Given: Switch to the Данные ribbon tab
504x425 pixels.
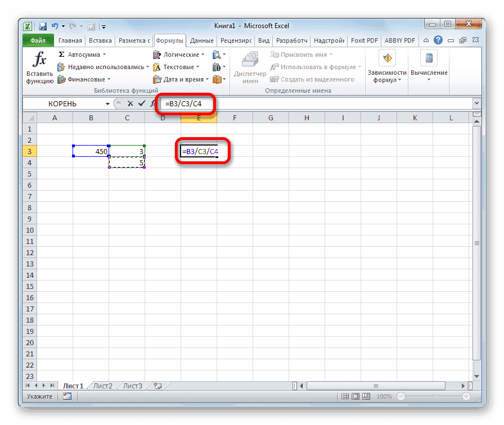Looking at the screenshot, I should tap(201, 40).
